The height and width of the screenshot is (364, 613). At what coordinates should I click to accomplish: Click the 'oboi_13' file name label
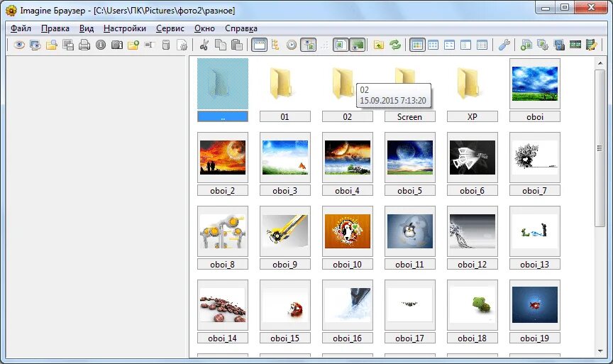click(x=535, y=265)
